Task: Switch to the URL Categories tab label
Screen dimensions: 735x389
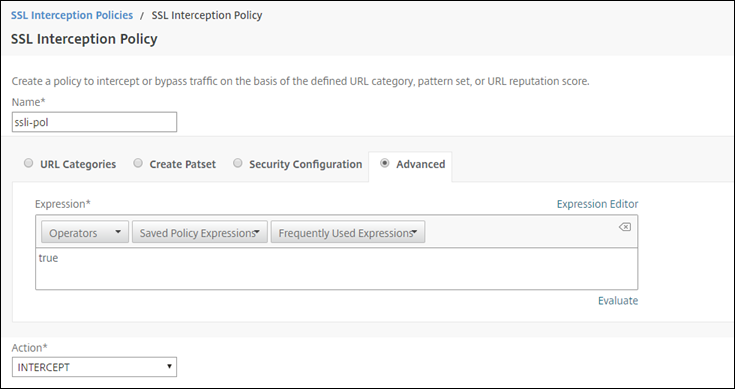Action: pos(78,164)
